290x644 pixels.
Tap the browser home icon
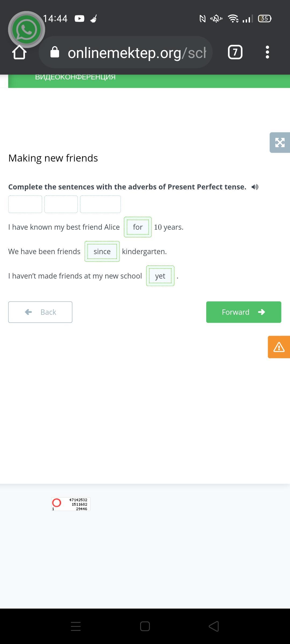(x=19, y=52)
